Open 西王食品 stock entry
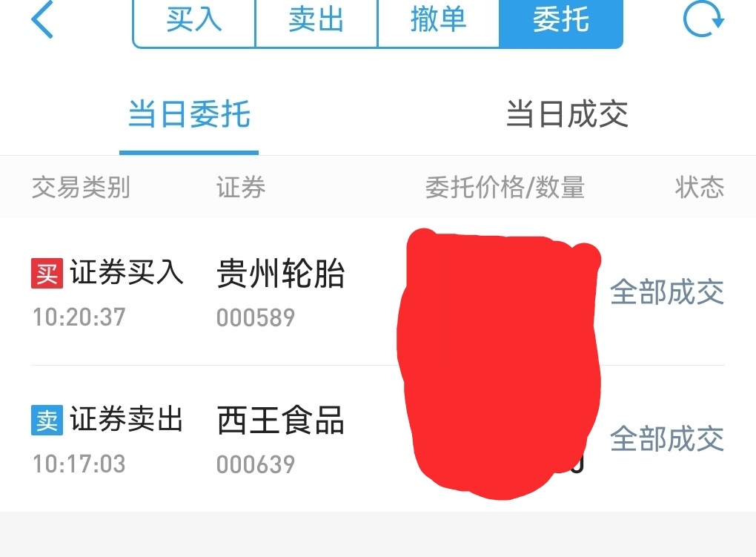The image size is (756, 557). click(281, 420)
